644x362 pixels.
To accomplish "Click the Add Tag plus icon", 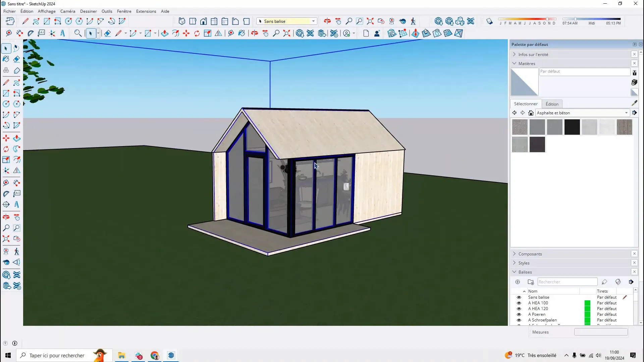I will 518,282.
